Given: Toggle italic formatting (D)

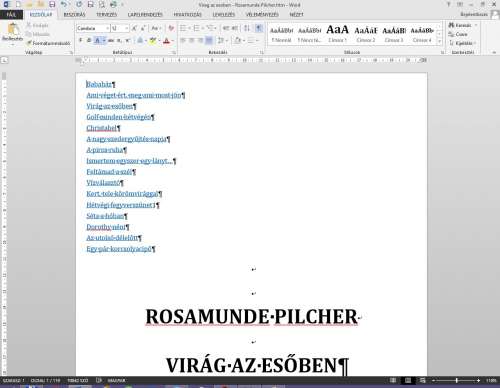Looking at the screenshot, I should tap(89, 41).
